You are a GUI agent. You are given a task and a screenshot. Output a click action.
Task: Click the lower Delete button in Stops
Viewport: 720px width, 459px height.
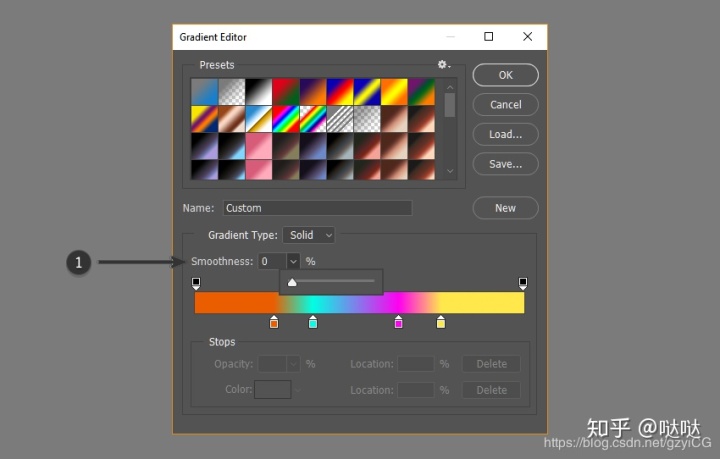coord(491,390)
